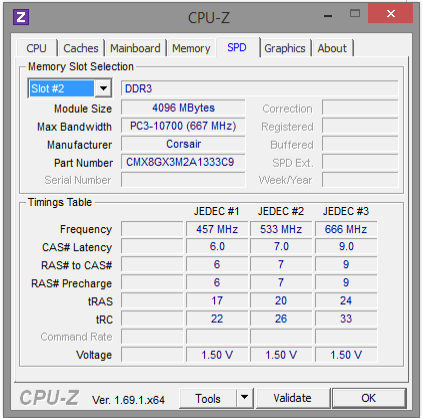Viewport: 422px width, 418px height.
Task: Click the tRC value 26
Action: [x=281, y=319]
